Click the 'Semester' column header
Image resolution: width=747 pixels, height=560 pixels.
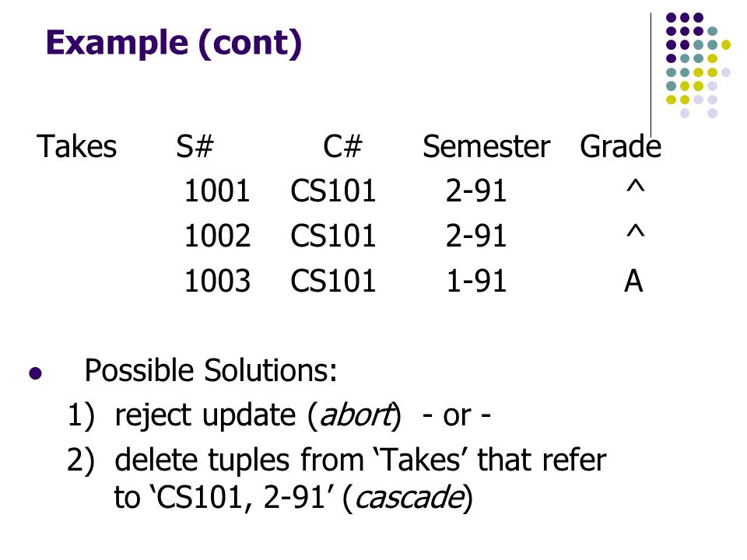click(x=486, y=146)
